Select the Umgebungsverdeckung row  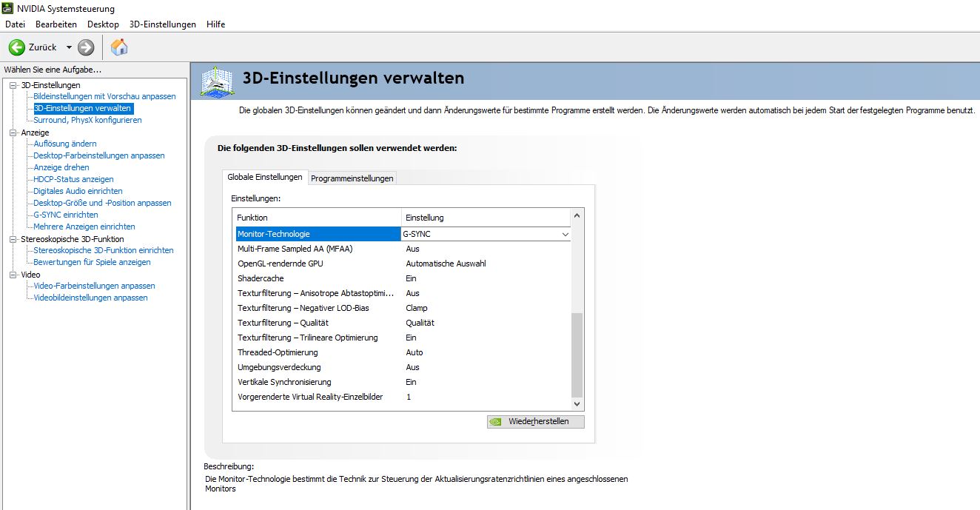(402, 367)
